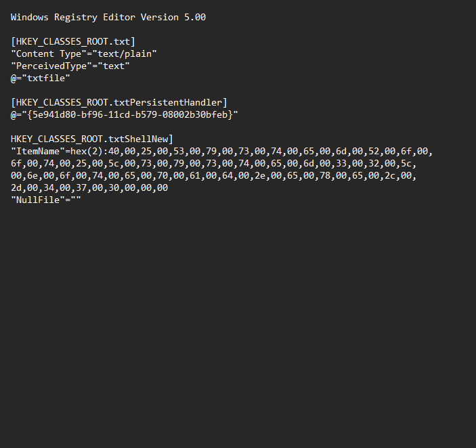476x448 pixels.
Task: Click the @="txtfile" default value line
Action: 41,78
